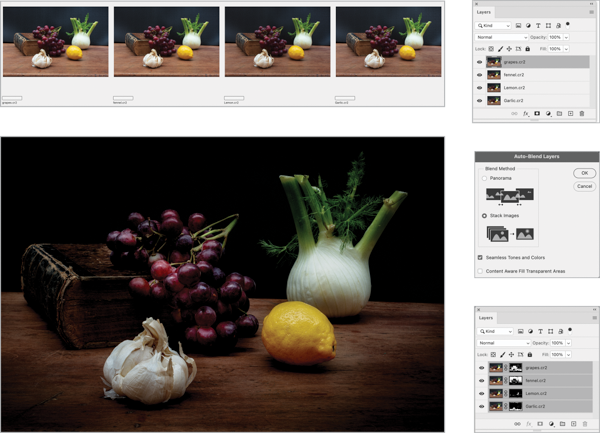Open Opacity slider arrow in the masked Layers panel
The width and height of the screenshot is (600, 433).
[569, 343]
